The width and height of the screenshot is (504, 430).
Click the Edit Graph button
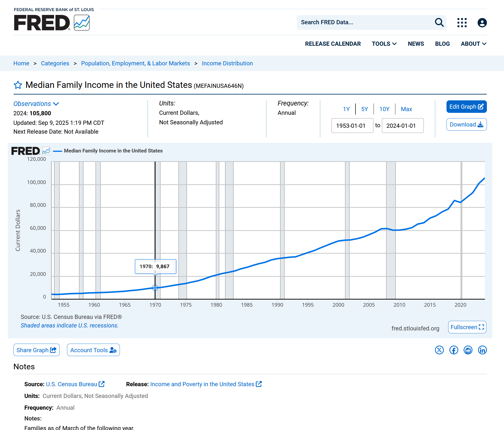pos(466,107)
